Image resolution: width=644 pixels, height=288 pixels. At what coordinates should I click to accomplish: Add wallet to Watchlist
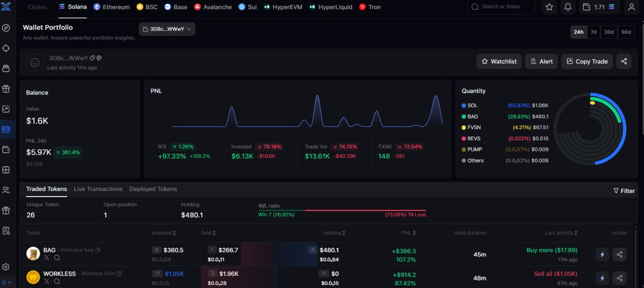(499, 61)
